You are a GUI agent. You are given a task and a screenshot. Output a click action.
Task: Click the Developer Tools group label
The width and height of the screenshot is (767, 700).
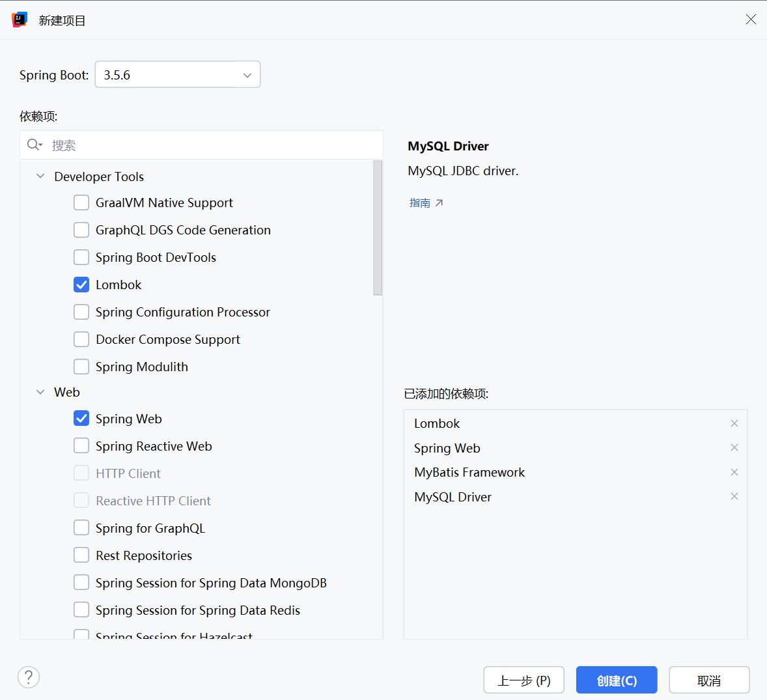coord(99,176)
